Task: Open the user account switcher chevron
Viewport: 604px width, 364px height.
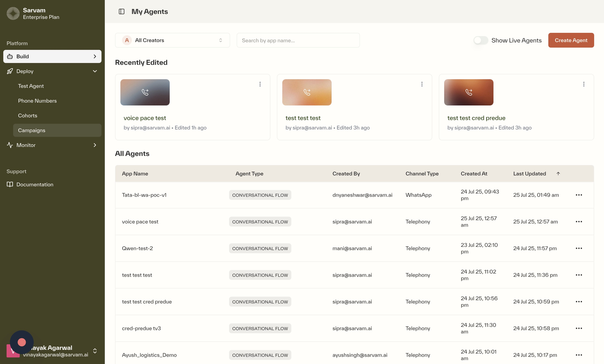Action: tap(95, 351)
